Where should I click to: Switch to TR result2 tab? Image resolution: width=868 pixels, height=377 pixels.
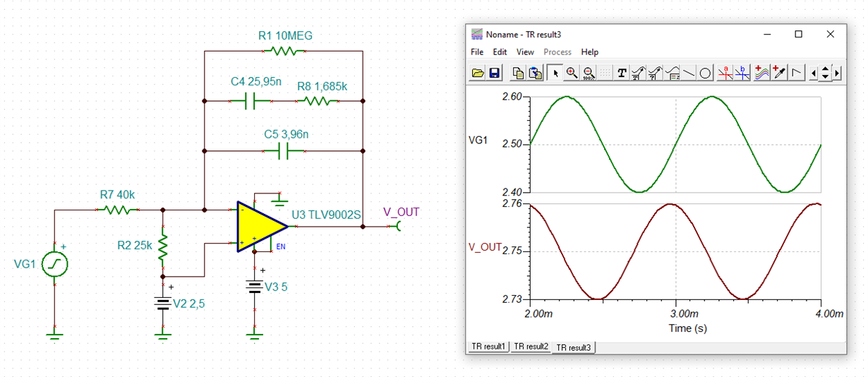pyautogui.click(x=531, y=347)
